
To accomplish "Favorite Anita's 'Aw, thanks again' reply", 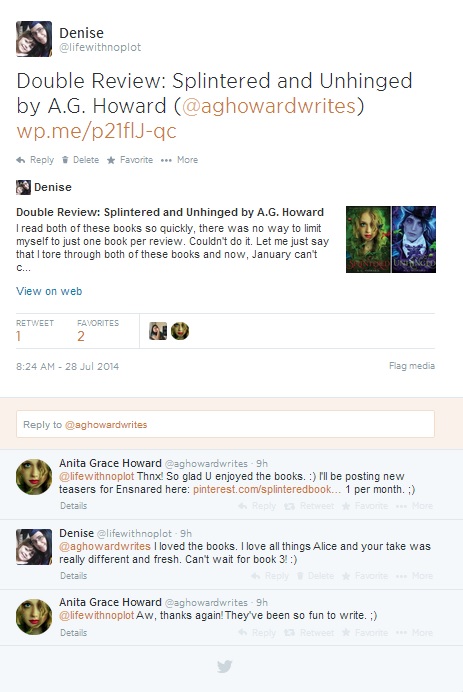I will [x=365, y=632].
